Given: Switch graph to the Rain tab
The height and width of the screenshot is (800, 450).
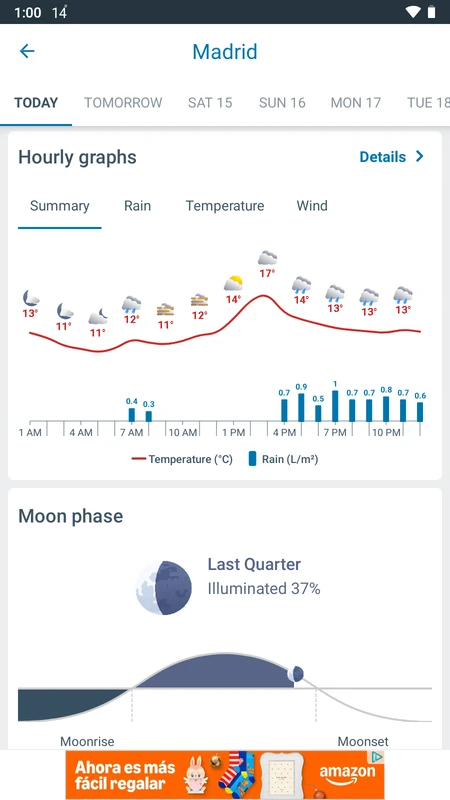Looking at the screenshot, I should [x=137, y=206].
